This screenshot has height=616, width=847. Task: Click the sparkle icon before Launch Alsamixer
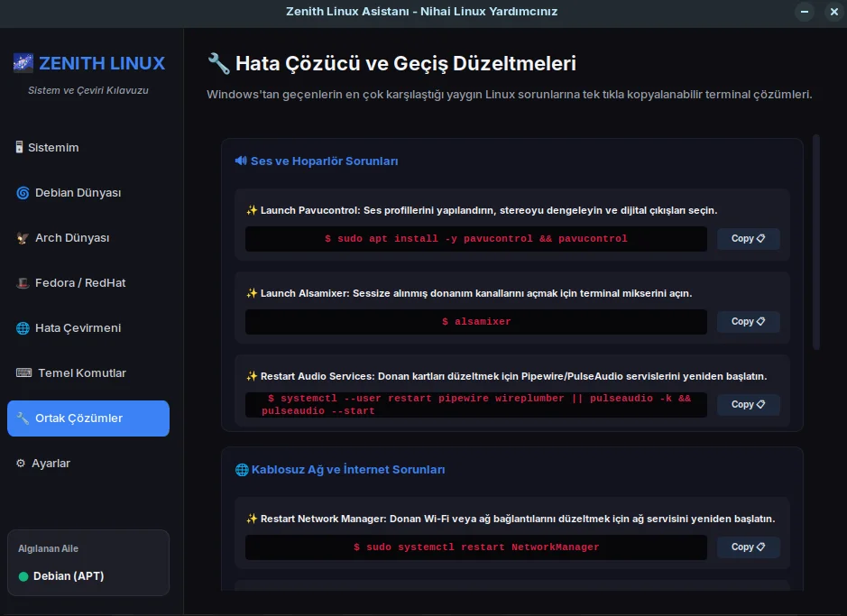click(252, 293)
